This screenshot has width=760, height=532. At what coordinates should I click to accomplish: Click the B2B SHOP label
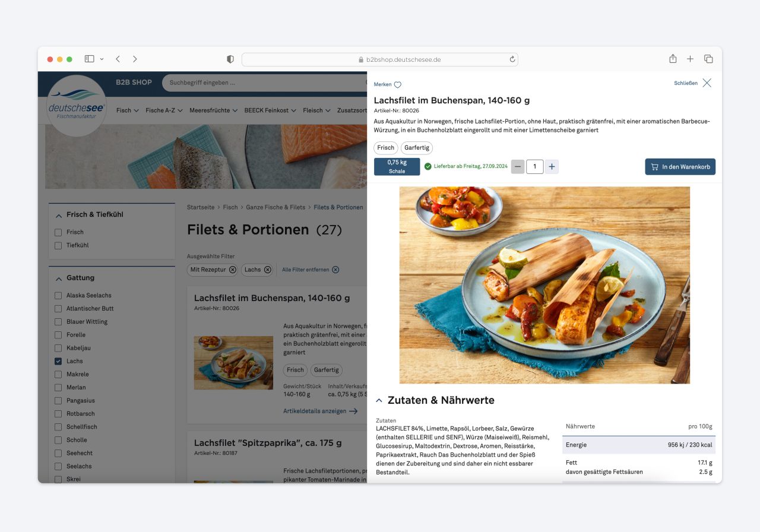[134, 83]
